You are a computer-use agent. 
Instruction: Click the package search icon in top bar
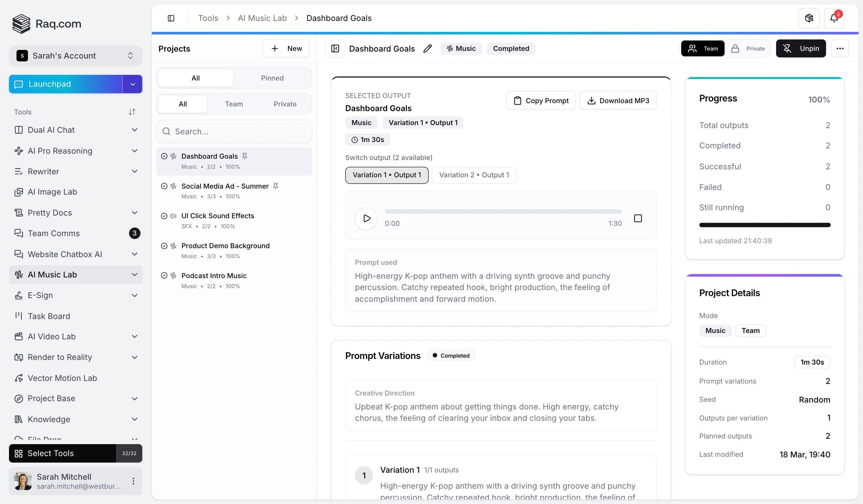tap(809, 18)
